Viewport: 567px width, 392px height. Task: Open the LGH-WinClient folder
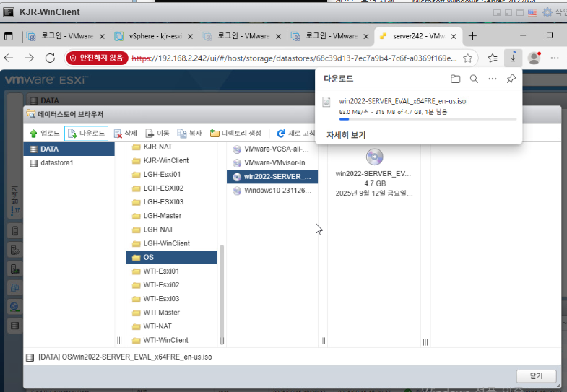point(171,243)
